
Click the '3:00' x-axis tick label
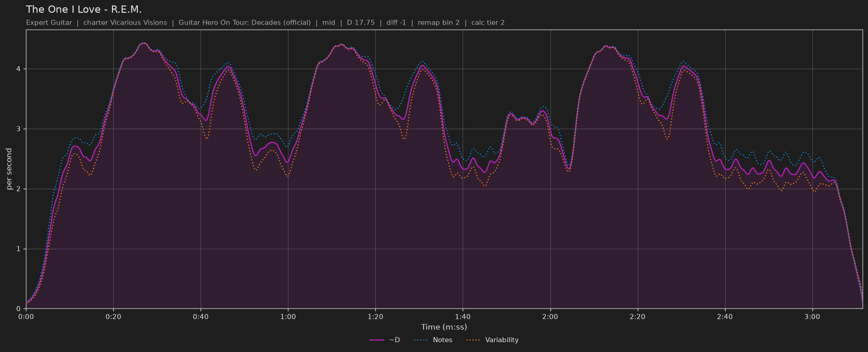(x=812, y=317)
